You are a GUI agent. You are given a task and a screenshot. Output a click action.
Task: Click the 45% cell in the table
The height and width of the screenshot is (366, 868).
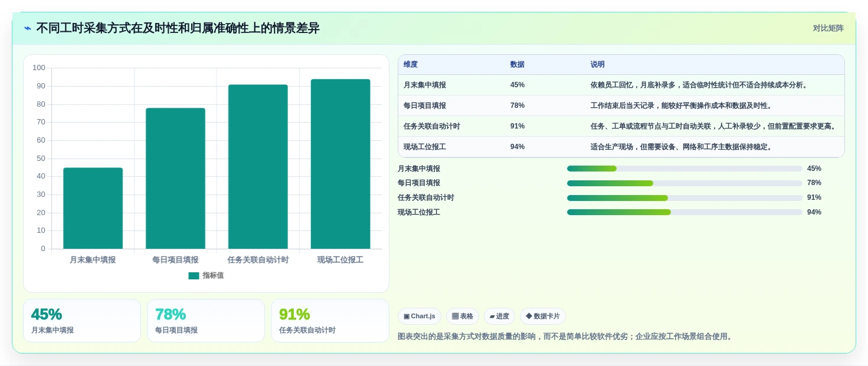click(517, 85)
